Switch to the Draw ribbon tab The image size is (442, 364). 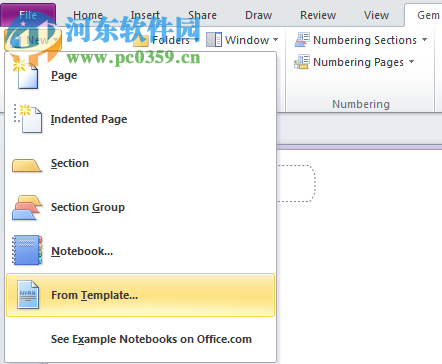(258, 15)
